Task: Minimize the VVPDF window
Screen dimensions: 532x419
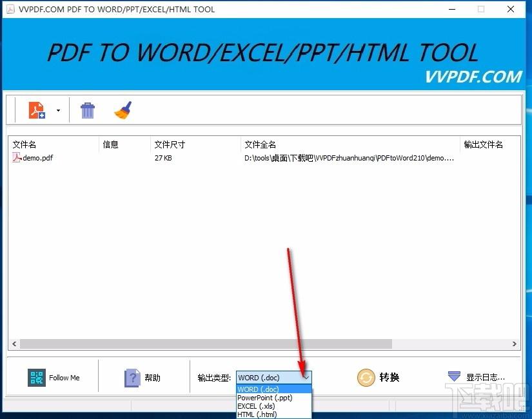Action: click(452, 9)
